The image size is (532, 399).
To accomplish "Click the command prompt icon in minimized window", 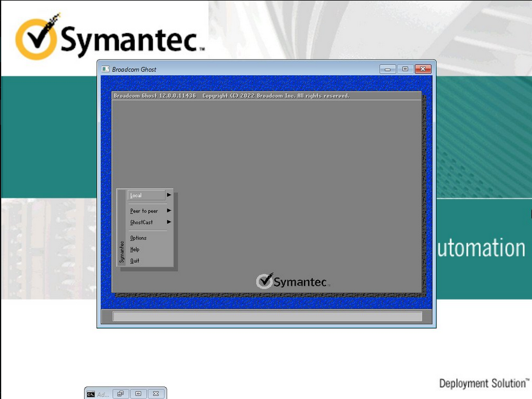I will click(x=91, y=394).
